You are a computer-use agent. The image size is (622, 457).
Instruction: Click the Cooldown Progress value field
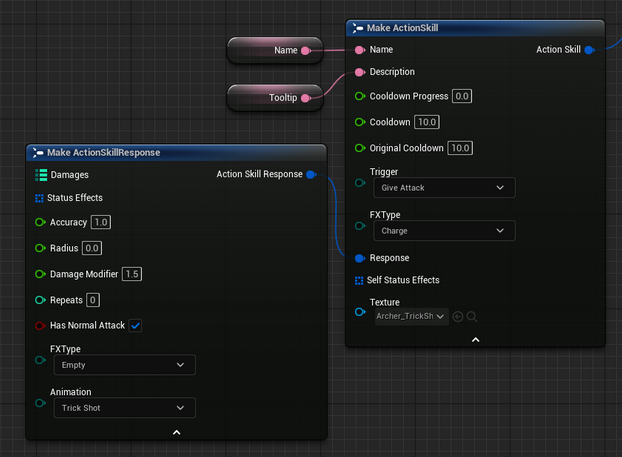[461, 96]
